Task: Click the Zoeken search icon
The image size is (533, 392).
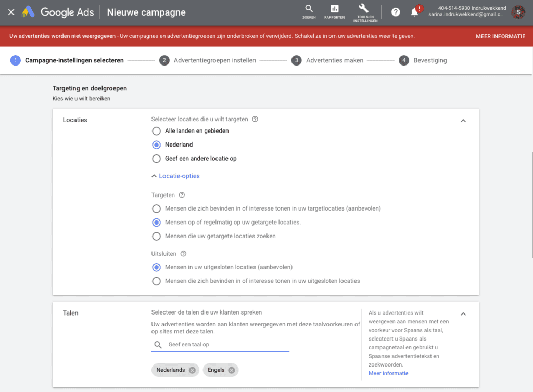Action: 309,9
